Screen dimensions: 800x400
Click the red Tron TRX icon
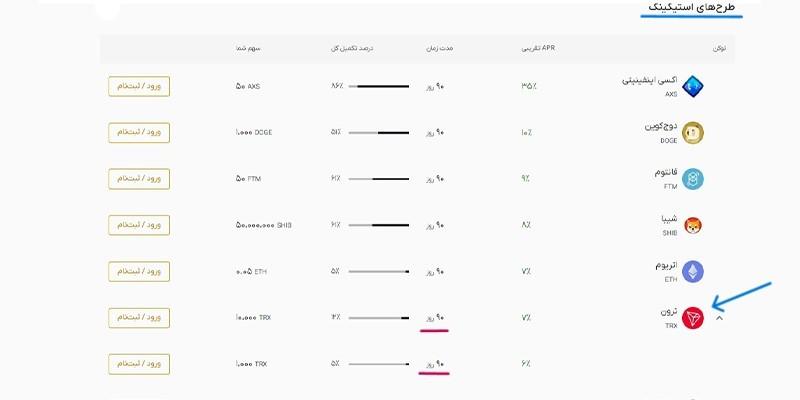(x=693, y=318)
